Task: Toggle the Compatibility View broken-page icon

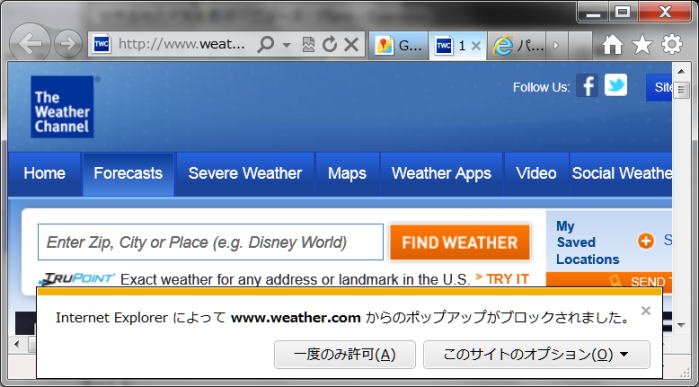Action: click(x=308, y=44)
